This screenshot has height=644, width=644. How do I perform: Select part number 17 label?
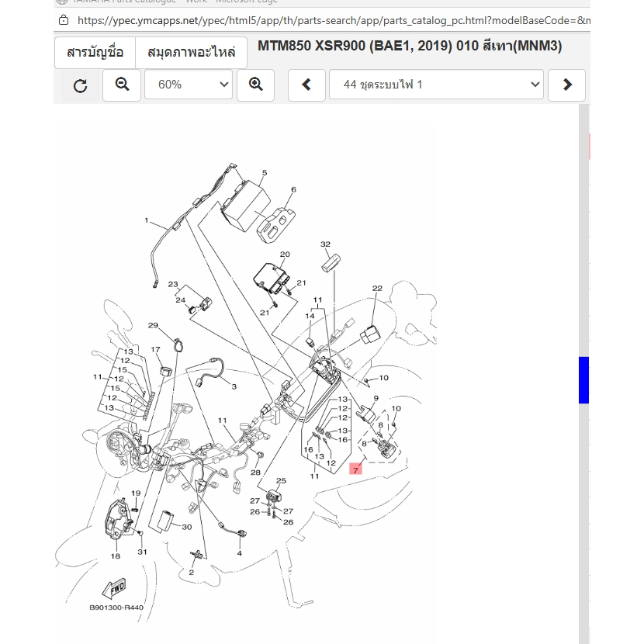point(155,349)
